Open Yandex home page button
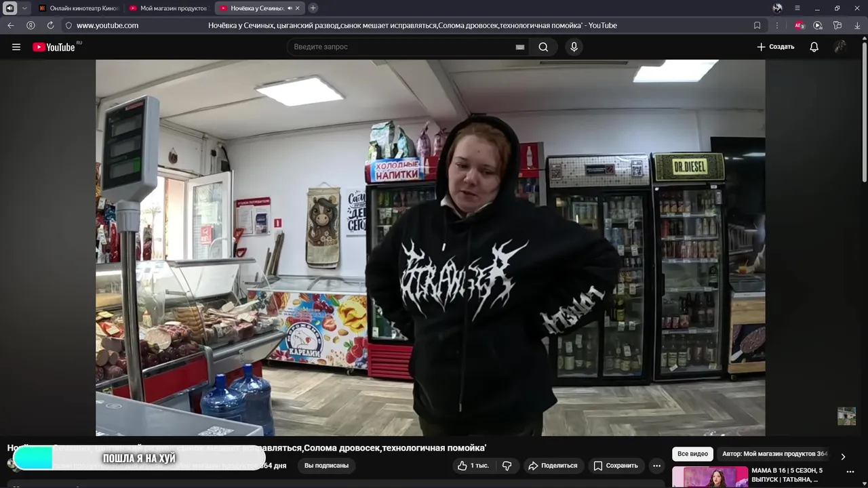The height and width of the screenshot is (488, 868). click(x=31, y=25)
